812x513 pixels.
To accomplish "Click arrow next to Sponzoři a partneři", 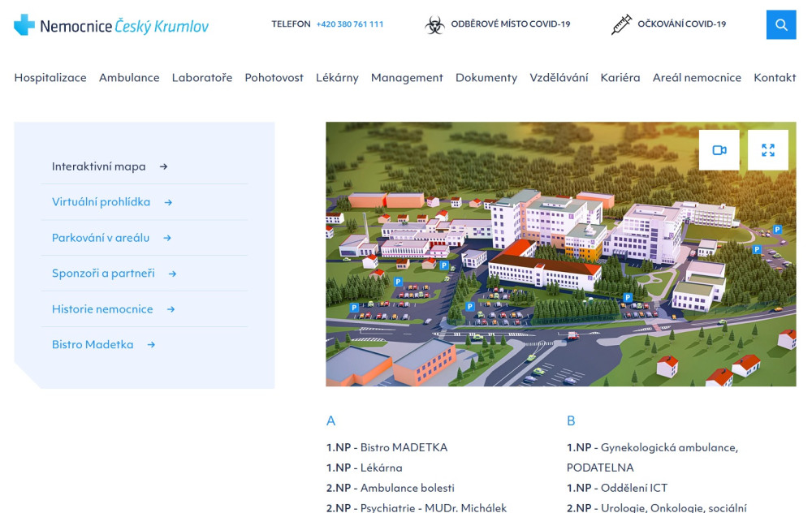I will pyautogui.click(x=172, y=274).
